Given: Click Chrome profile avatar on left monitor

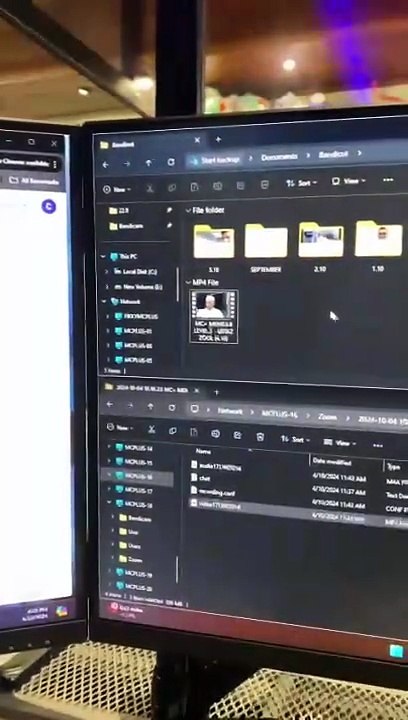Looking at the screenshot, I should (49, 206).
